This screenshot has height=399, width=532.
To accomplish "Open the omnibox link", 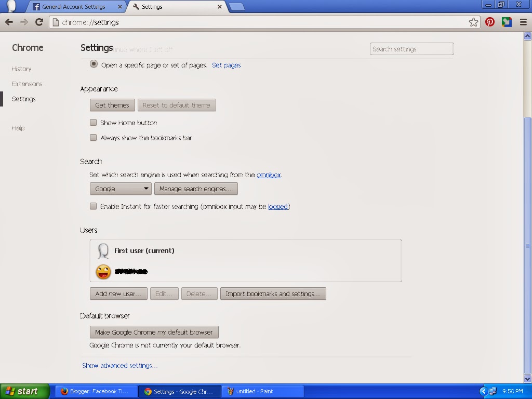I will [x=269, y=175].
